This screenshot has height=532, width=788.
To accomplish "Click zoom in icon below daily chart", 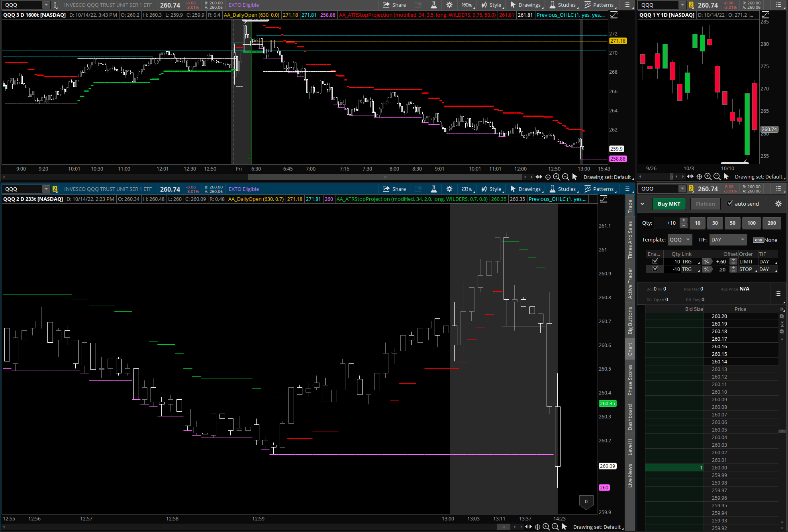I will [708, 177].
